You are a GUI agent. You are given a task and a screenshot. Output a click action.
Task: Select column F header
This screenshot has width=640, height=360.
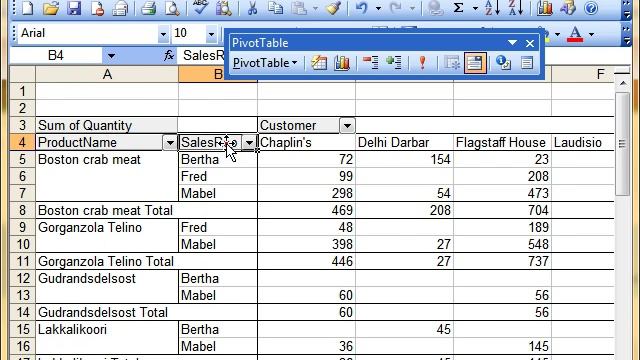[x=583, y=74]
